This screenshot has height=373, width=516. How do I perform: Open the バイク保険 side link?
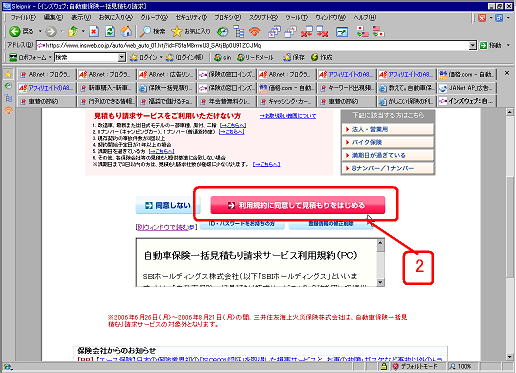pos(388,142)
